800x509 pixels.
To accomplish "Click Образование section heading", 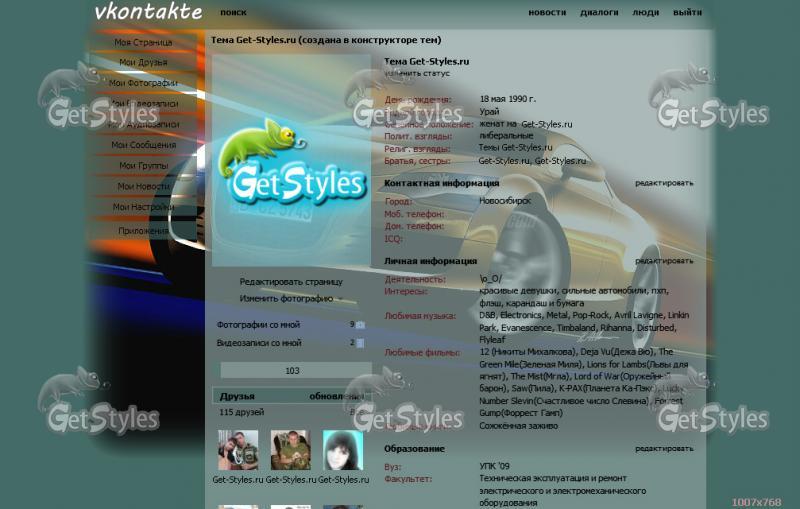I will point(414,449).
